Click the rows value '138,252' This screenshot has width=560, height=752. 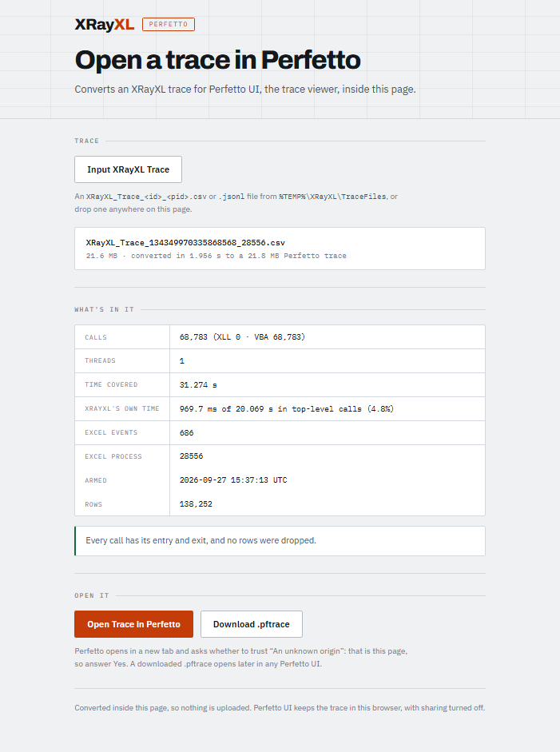pyautogui.click(x=196, y=504)
